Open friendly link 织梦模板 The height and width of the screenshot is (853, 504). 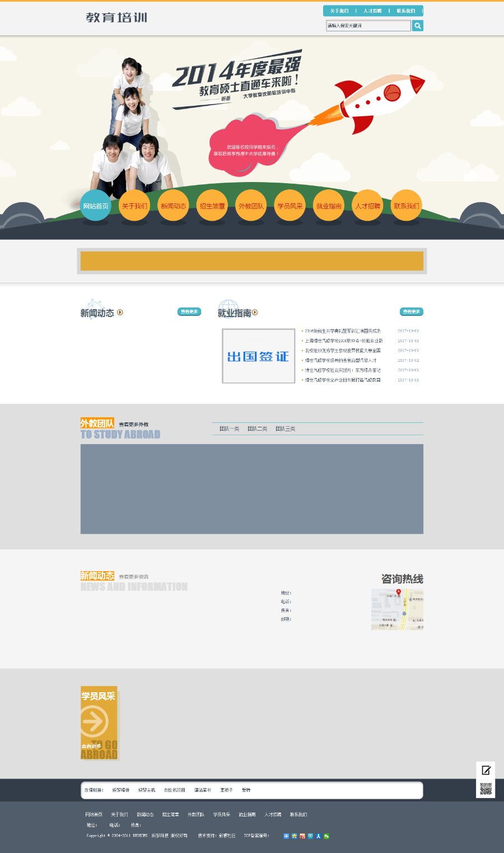pyautogui.click(x=121, y=790)
